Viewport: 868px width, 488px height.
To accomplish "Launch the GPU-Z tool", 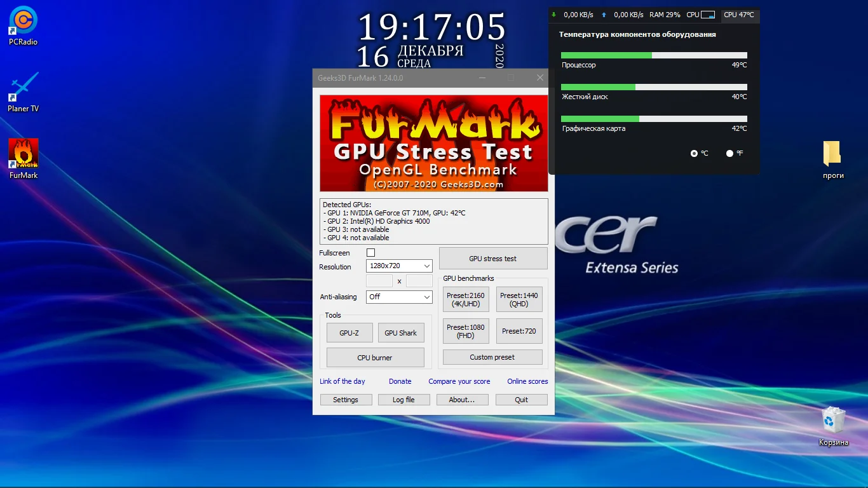I will [349, 333].
